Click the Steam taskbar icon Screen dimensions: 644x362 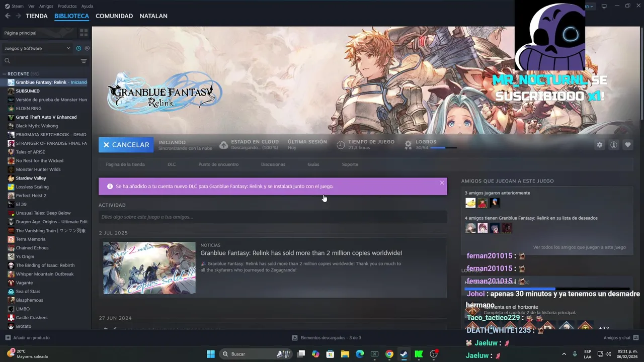[404, 354]
